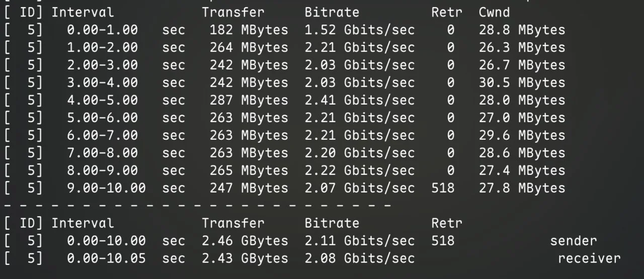Click the 1.52 Gbits/sec bitrate value
This screenshot has width=644, height=279.
(x=359, y=30)
